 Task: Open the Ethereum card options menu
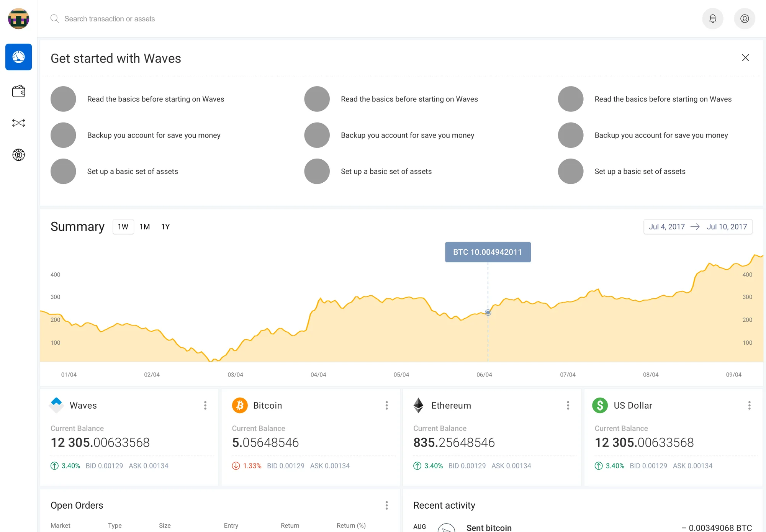pos(568,405)
